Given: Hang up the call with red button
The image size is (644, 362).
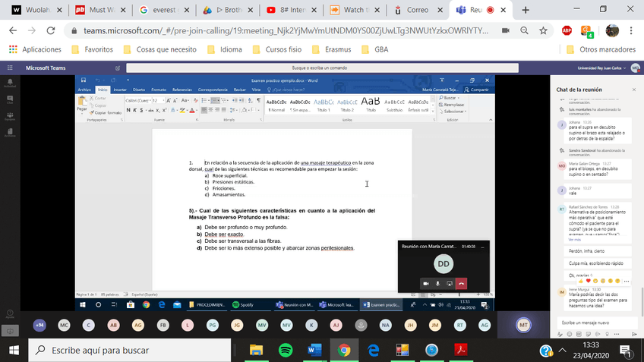Looking at the screenshot, I should (461, 283).
